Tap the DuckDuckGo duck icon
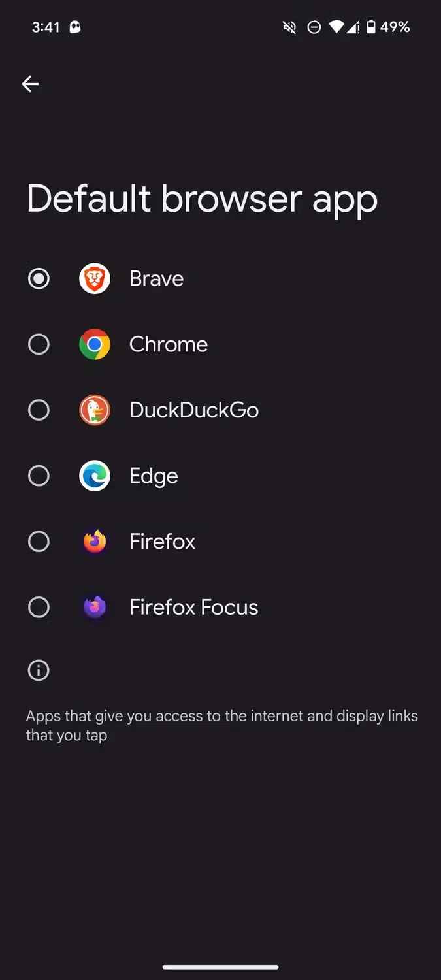441x980 pixels. click(95, 410)
